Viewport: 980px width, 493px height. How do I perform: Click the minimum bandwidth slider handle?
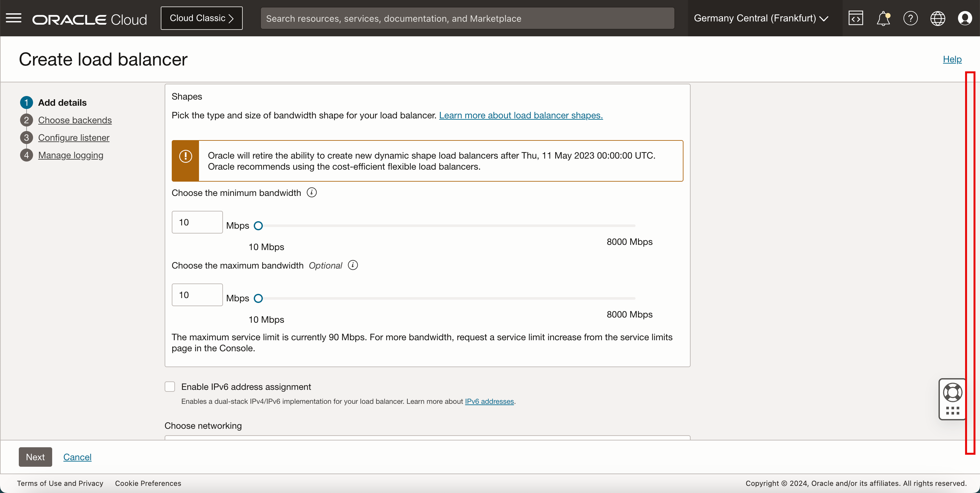click(x=258, y=226)
